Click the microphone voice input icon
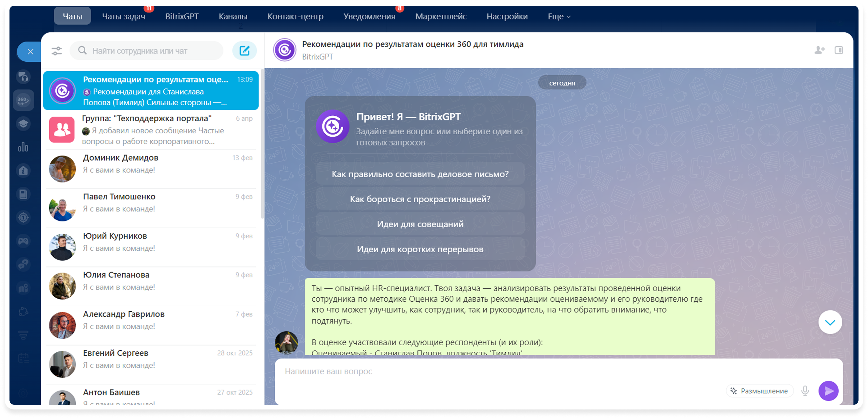 (x=805, y=391)
